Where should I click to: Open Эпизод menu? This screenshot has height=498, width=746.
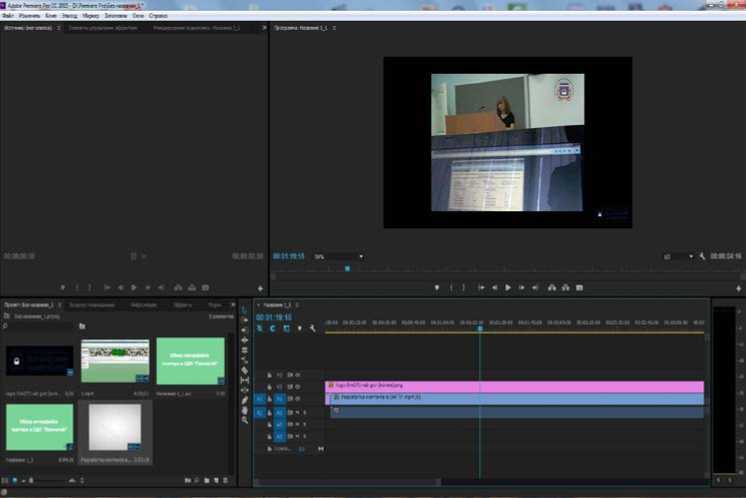pyautogui.click(x=69, y=16)
